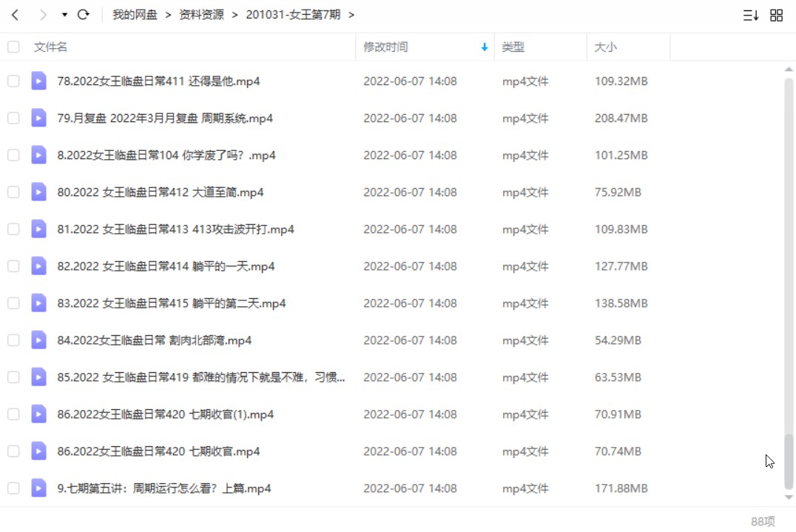
Task: Check the box for 86 七期收官(1).mp4
Action: pos(14,414)
